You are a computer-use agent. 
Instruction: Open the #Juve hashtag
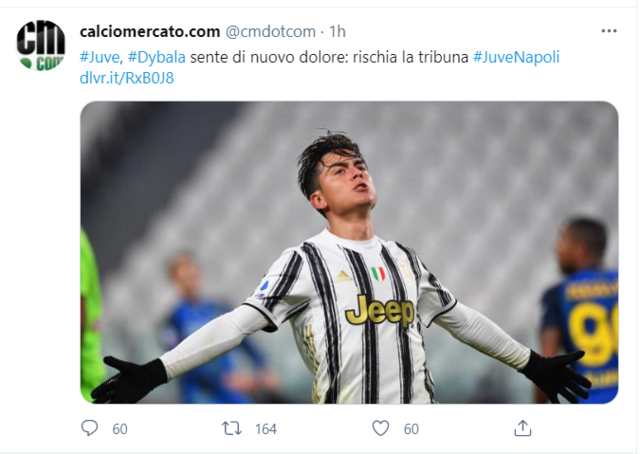pyautogui.click(x=100, y=57)
